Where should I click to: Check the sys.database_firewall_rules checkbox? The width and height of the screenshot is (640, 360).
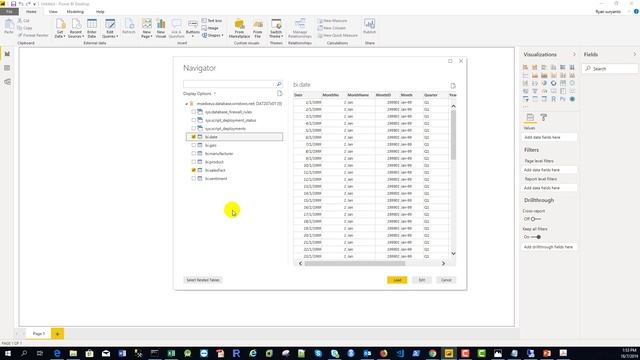pyautogui.click(x=193, y=112)
